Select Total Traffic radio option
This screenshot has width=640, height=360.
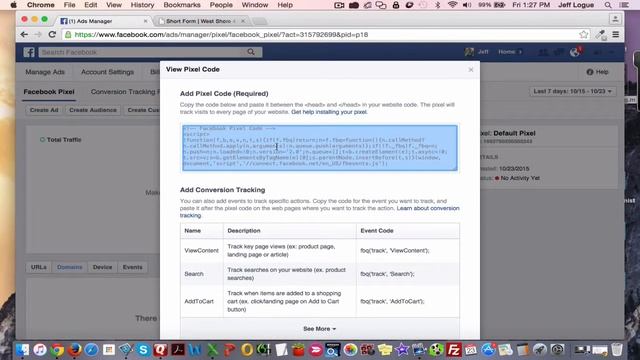(x=42, y=140)
